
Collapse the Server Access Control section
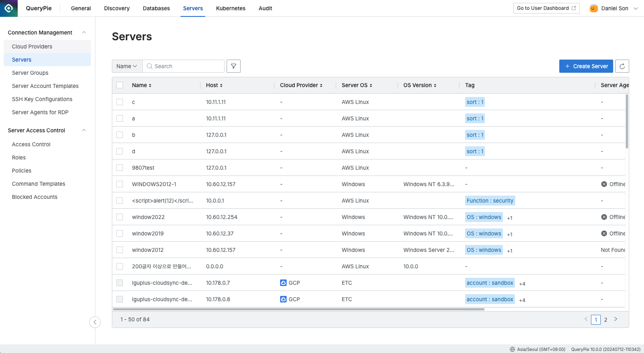84,130
